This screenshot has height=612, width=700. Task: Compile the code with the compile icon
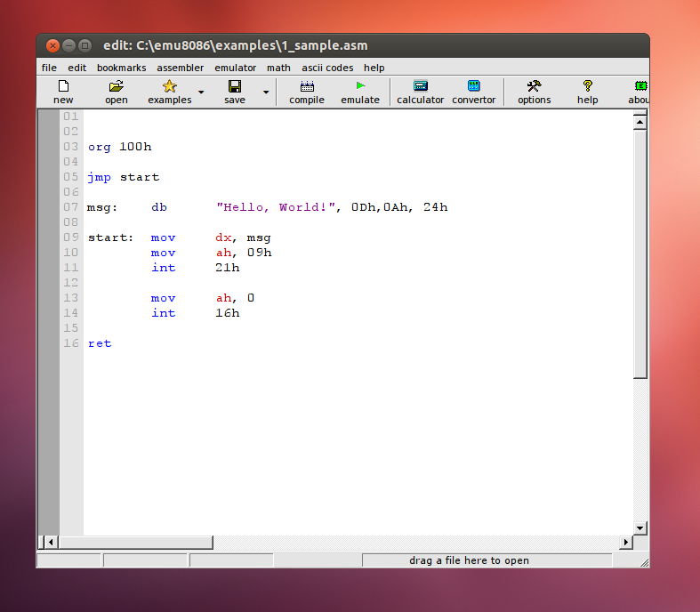(307, 85)
